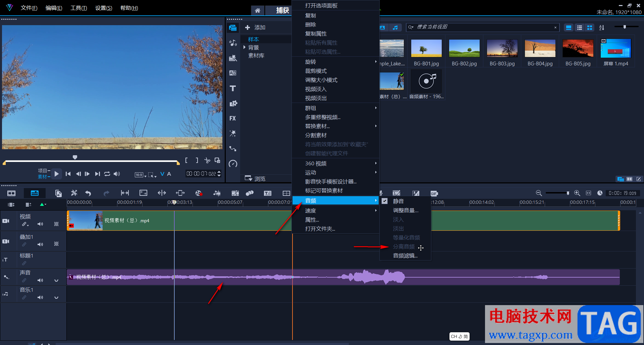The image size is (644, 345).
Task: Open the Subtitle Editor toolbar icon
Action: 268,193
